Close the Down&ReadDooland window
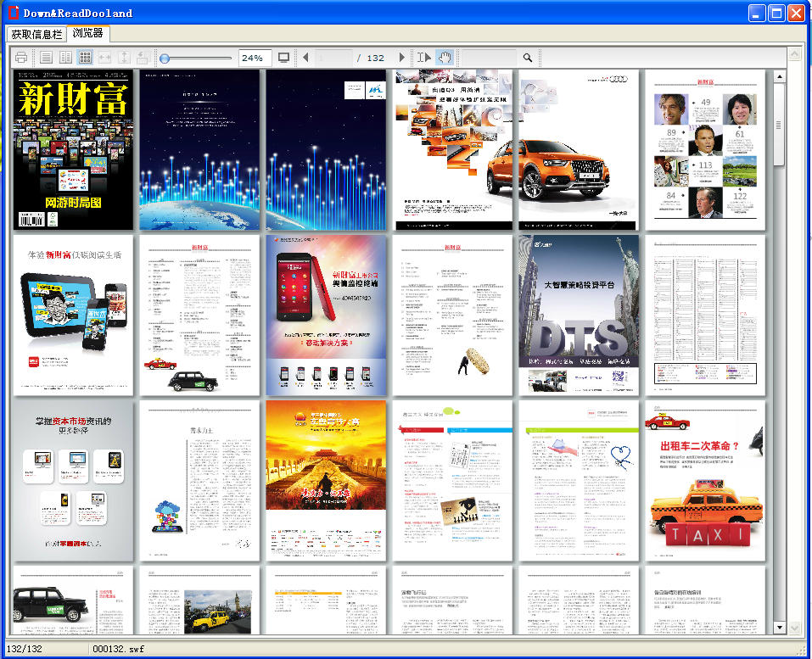Screen dimensions: 812x659 click(797, 13)
